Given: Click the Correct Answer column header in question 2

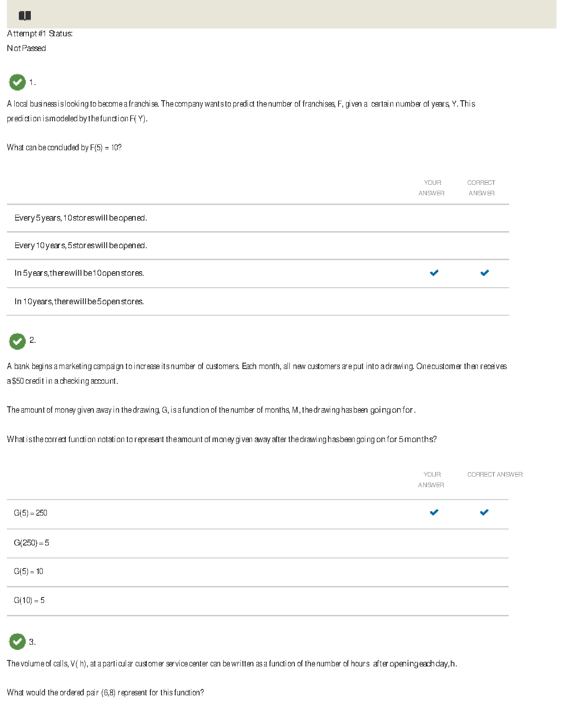Looking at the screenshot, I should coord(494,474).
